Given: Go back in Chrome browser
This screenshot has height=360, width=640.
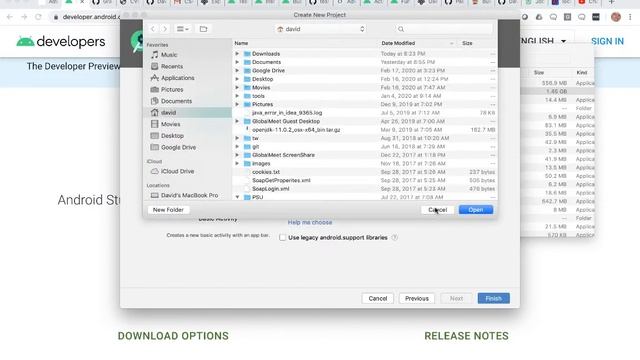Looking at the screenshot, I should click(x=10, y=17).
